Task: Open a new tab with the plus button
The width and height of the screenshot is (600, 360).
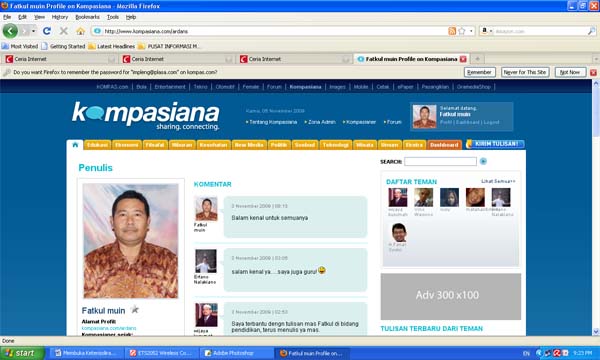Action: pyautogui.click(x=477, y=59)
